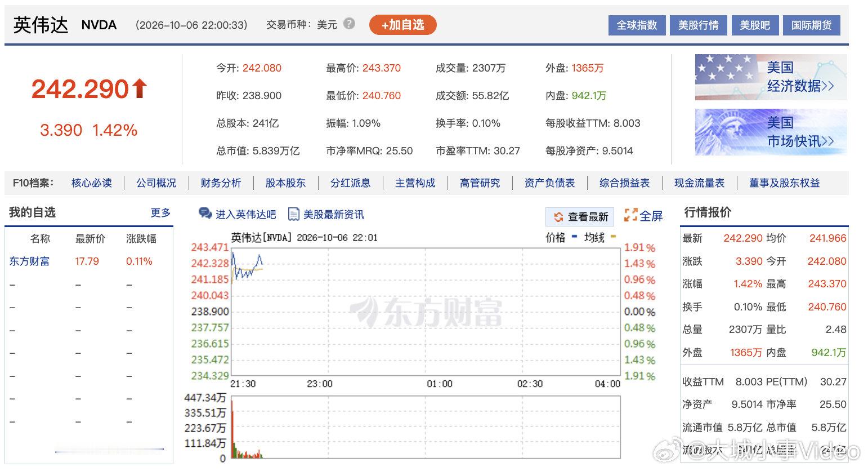Click the fullscreen expand icon

(630, 215)
